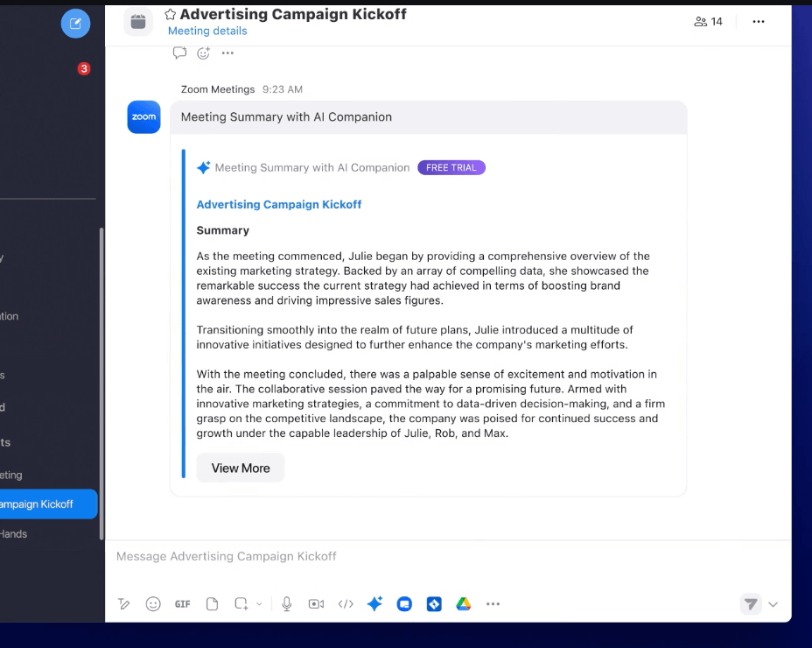
Task: Open the Advertising Campaign Kickoff summary link
Action: point(278,204)
